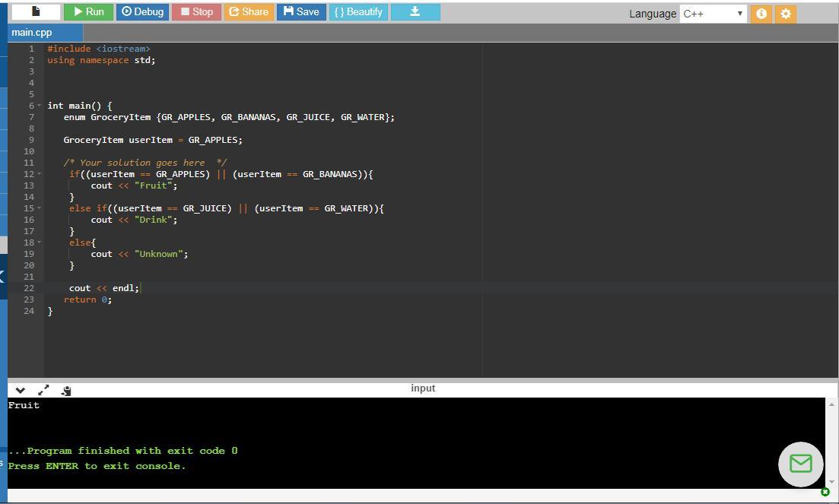Share the code
839x504 pixels.
point(248,12)
